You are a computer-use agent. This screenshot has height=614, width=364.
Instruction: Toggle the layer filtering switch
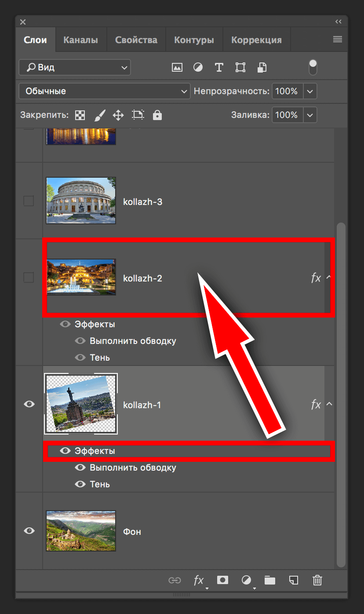313,67
